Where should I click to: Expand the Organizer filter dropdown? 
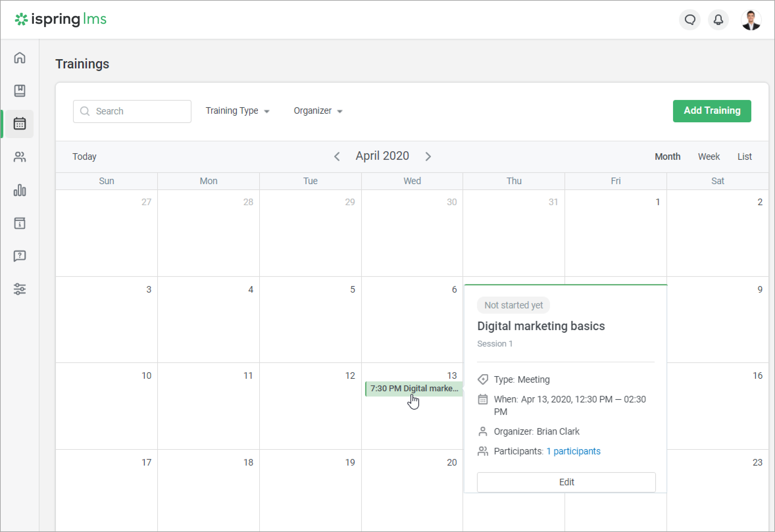click(x=318, y=111)
